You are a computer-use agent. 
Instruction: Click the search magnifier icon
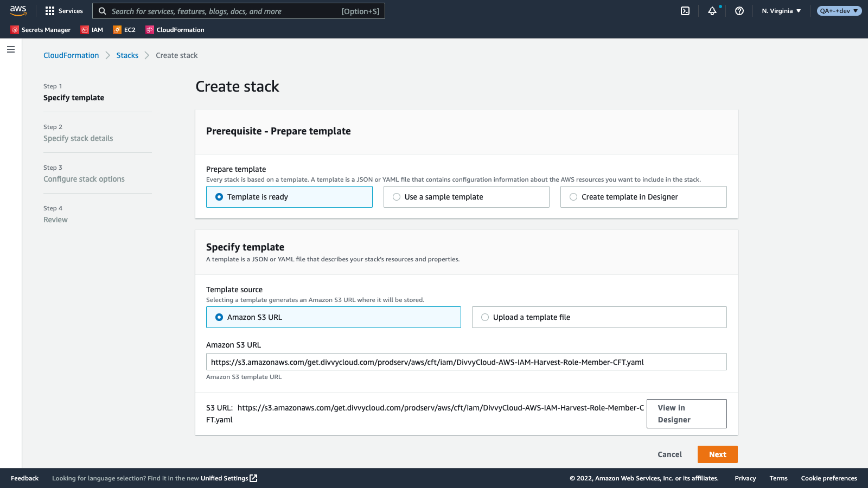102,11
